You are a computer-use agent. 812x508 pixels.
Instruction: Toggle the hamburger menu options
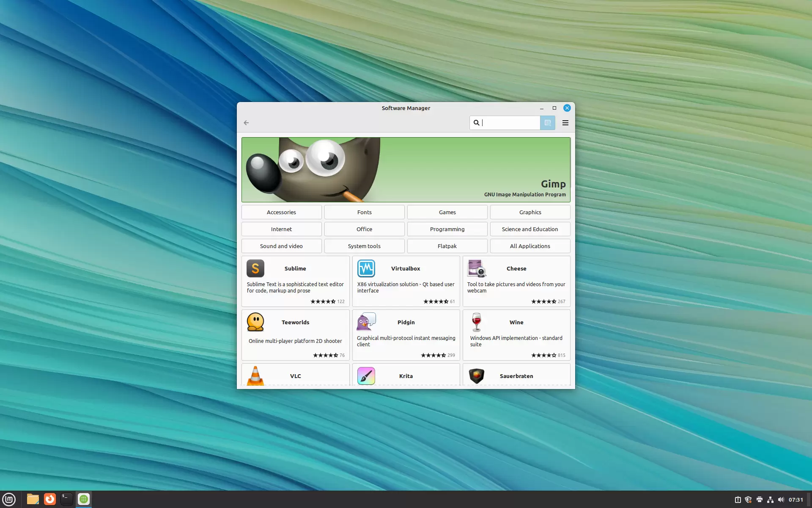coord(565,122)
